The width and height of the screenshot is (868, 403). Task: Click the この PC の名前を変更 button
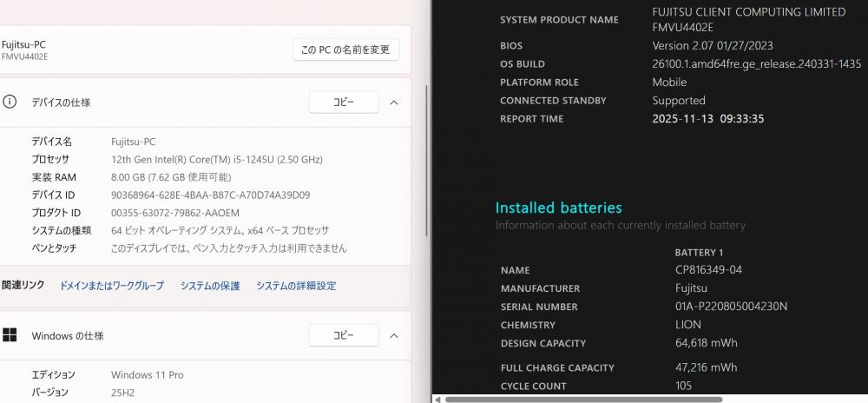pyautogui.click(x=345, y=50)
